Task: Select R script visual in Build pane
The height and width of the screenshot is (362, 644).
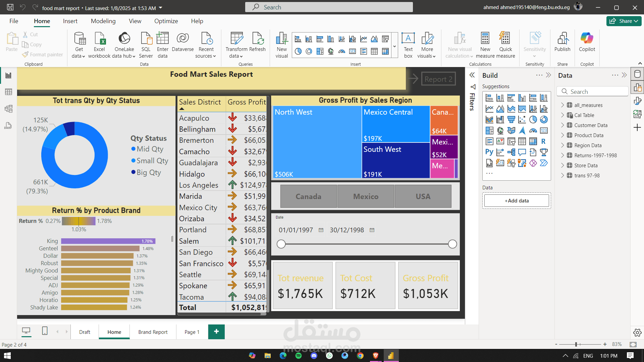Action: click(544, 141)
